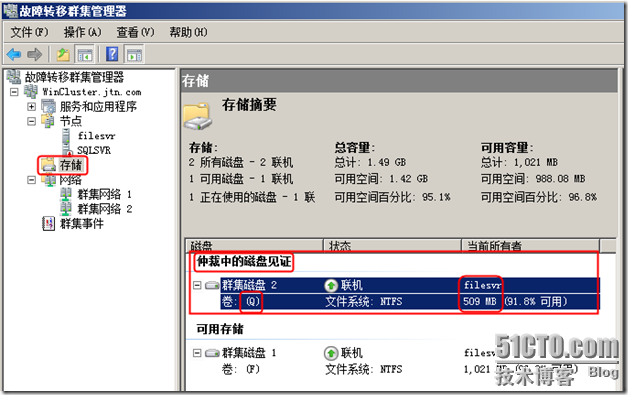Open the Help question mark icon

coord(112,54)
